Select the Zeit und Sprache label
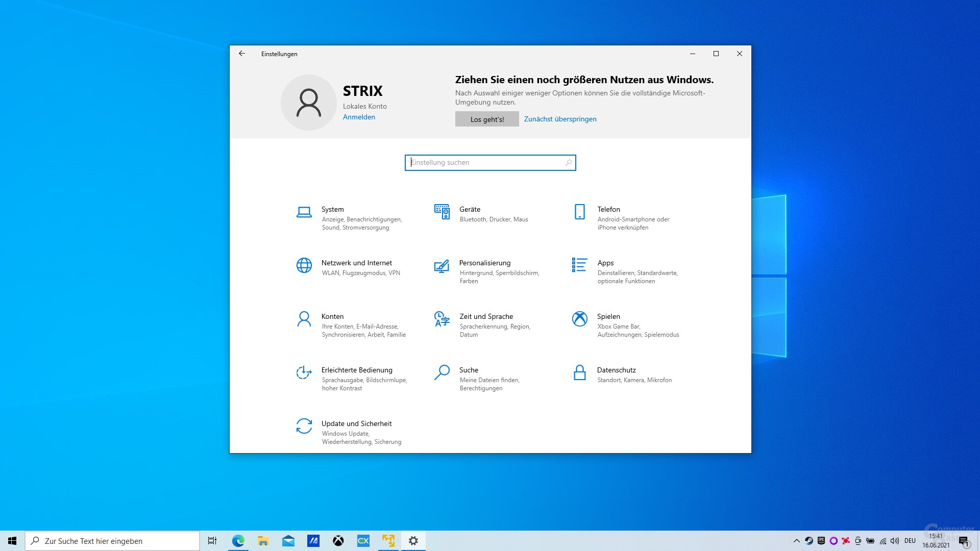The width and height of the screenshot is (980, 551). point(486,316)
